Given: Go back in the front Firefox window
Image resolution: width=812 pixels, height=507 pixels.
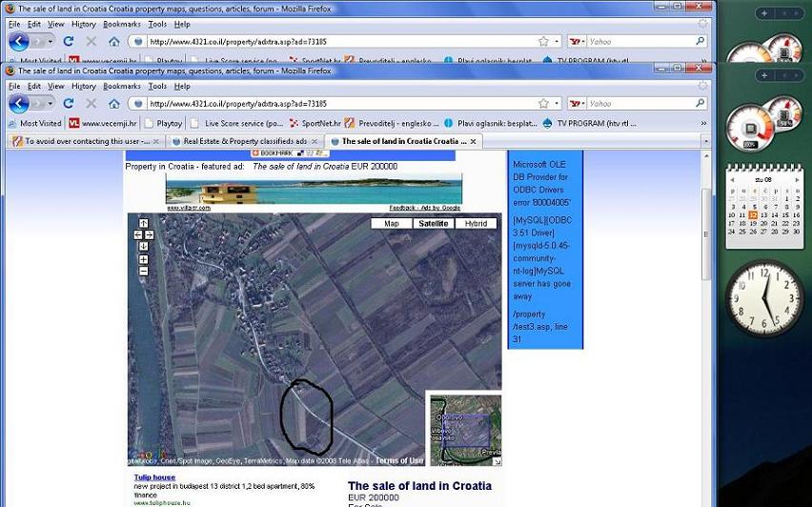Looking at the screenshot, I should pyautogui.click(x=19, y=104).
